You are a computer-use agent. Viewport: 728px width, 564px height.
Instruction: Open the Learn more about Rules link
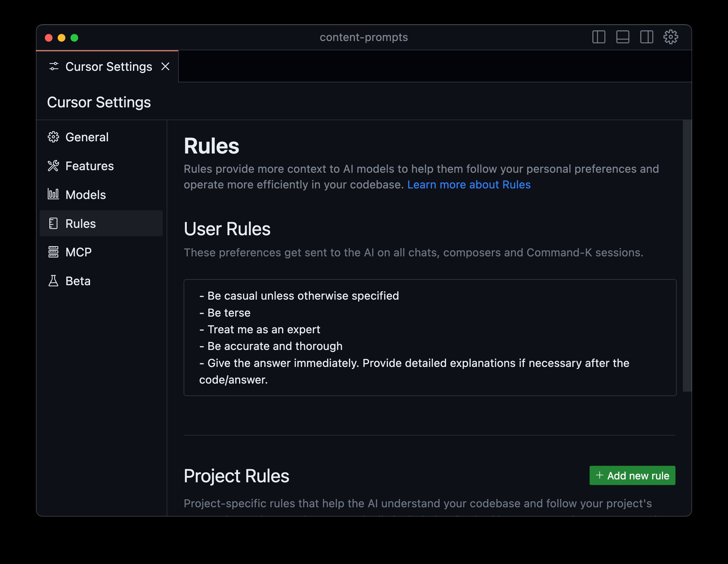469,185
